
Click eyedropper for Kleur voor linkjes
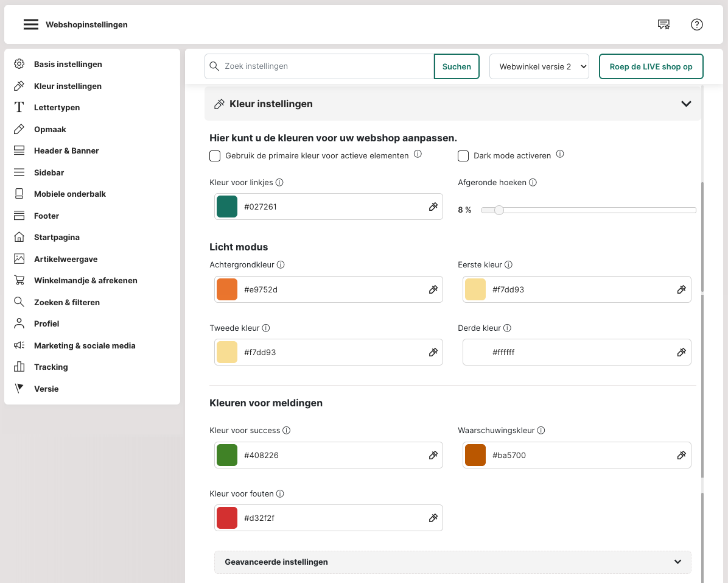pos(433,207)
